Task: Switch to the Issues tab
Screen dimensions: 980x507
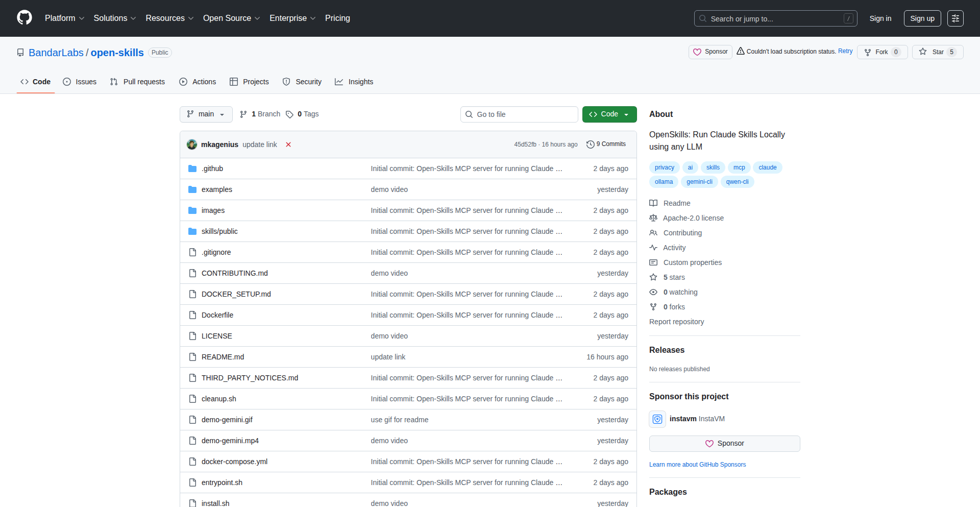Action: (80, 82)
